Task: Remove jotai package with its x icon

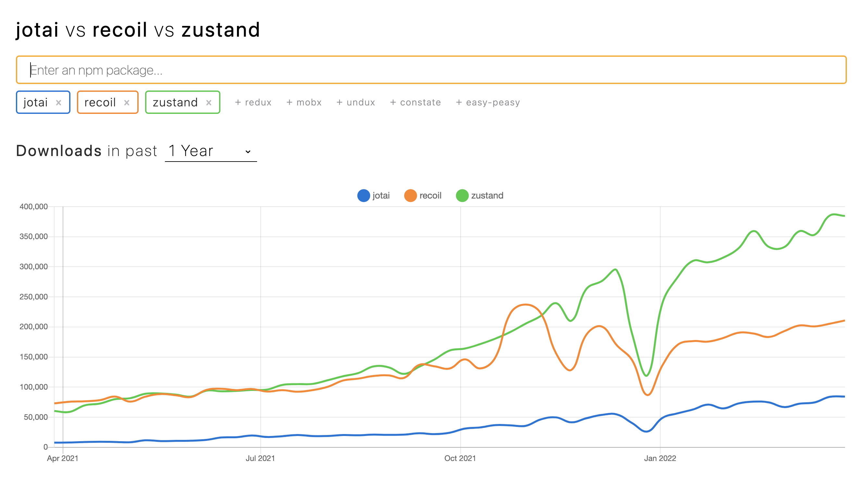Action: (x=59, y=103)
